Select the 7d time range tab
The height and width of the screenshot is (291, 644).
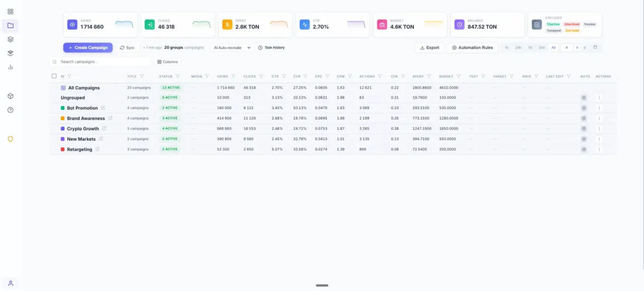coord(530,47)
